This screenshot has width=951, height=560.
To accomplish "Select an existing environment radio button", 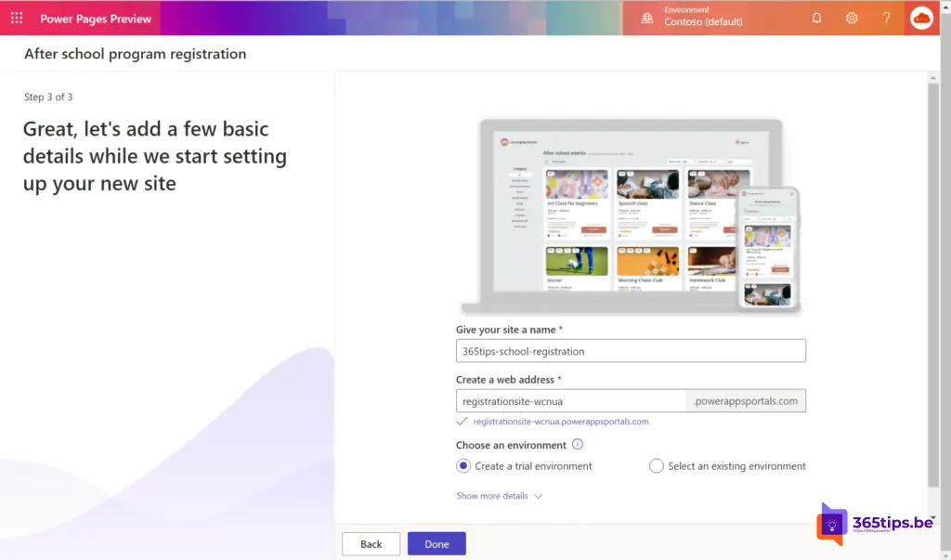I will tap(657, 466).
